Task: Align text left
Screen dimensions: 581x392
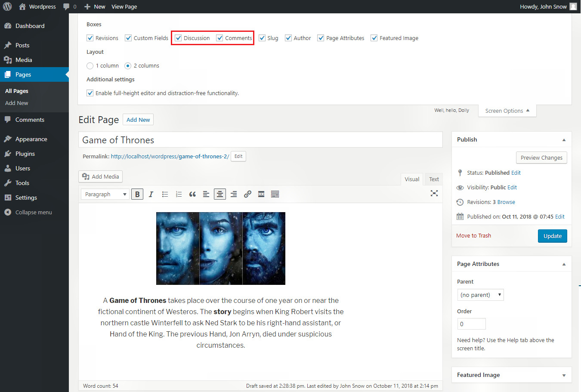Action: pyautogui.click(x=206, y=194)
